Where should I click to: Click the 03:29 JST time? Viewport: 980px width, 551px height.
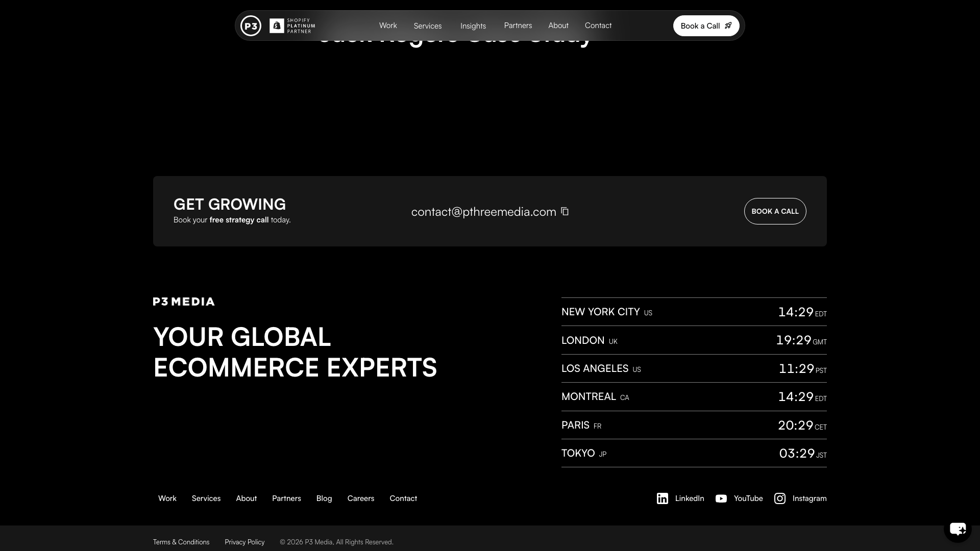pos(803,453)
